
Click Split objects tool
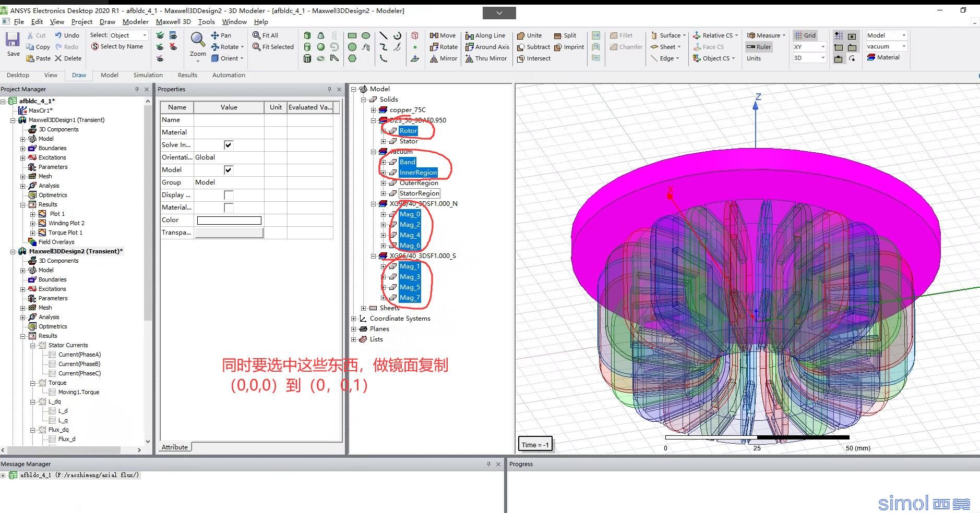click(565, 35)
